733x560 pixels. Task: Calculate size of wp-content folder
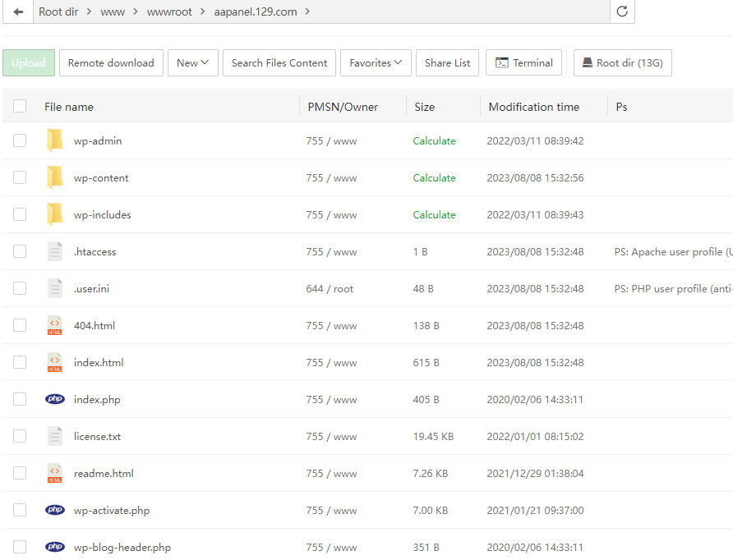click(434, 177)
